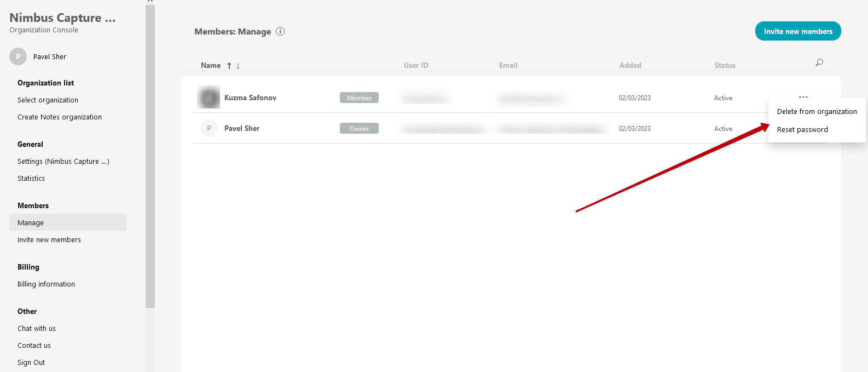Viewport: 868px width, 372px height.
Task: Click Kuzma Safonov's avatar picture
Action: 209,98
